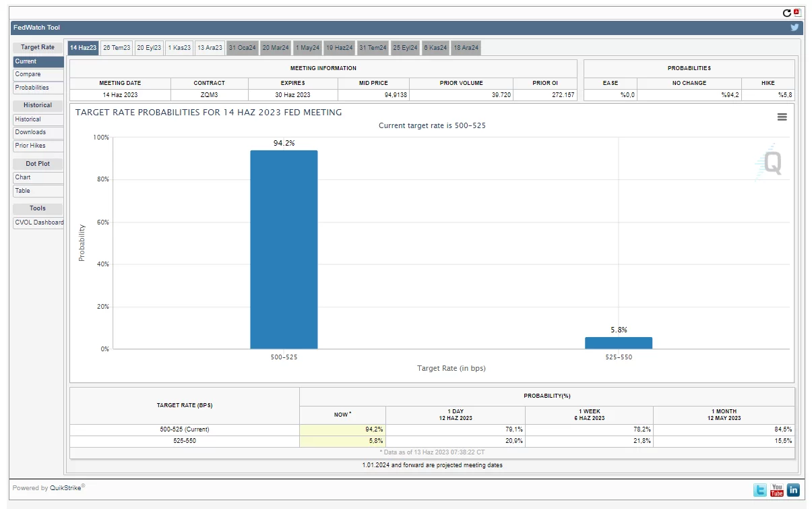Click the hike probability %5,8 cell
The height and width of the screenshot is (509, 812).
coord(768,95)
